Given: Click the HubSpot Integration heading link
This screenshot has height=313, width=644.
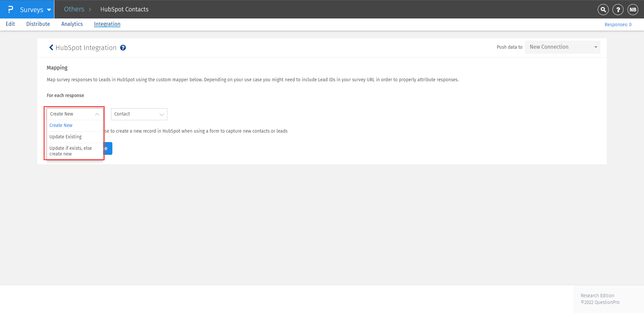Looking at the screenshot, I should click(86, 48).
